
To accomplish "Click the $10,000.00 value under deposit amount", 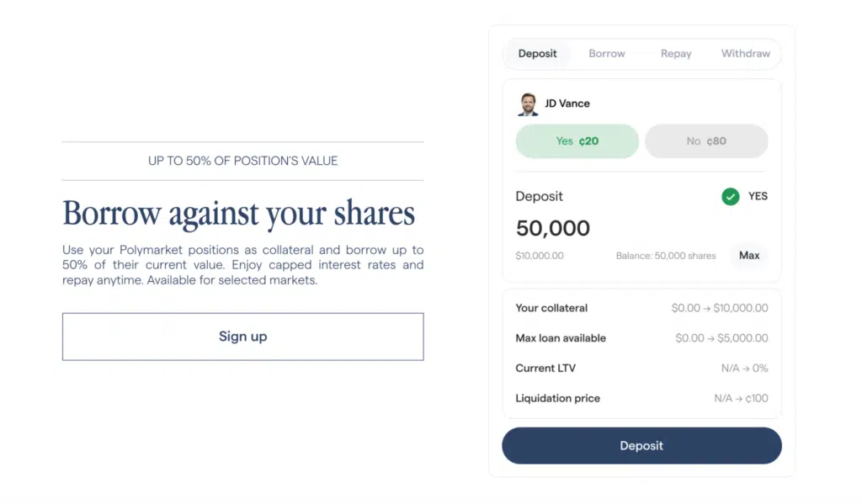I will click(x=540, y=256).
